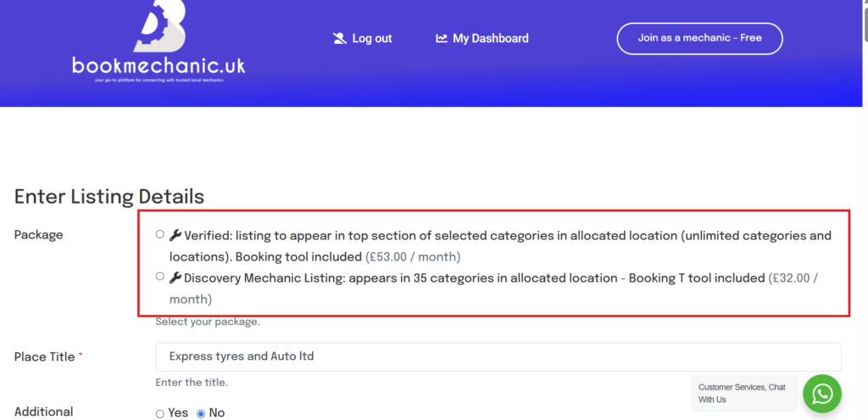The height and width of the screenshot is (420, 868).
Task: Select the Verified package radio button
Action: 160,235
